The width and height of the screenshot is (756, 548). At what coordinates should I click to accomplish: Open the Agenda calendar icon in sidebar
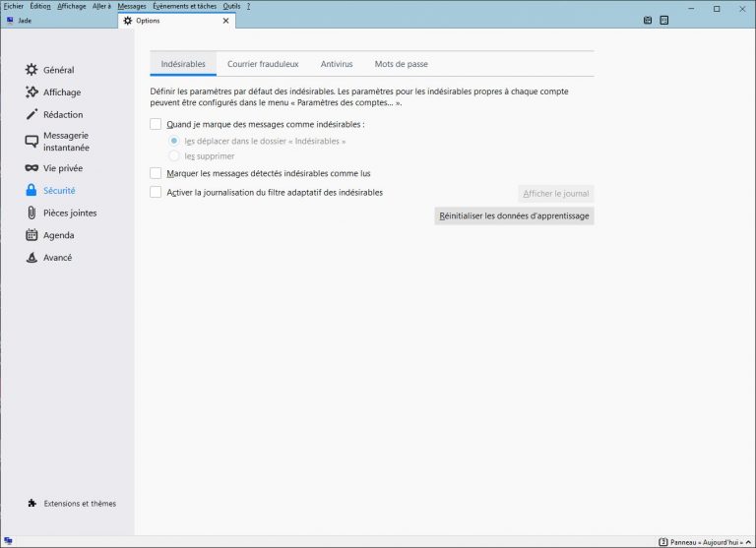pos(31,235)
